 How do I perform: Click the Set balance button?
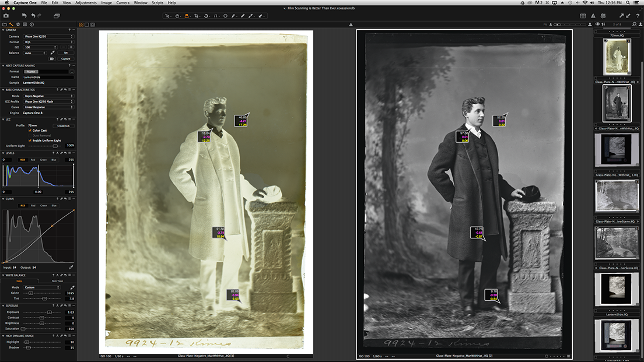(x=66, y=53)
